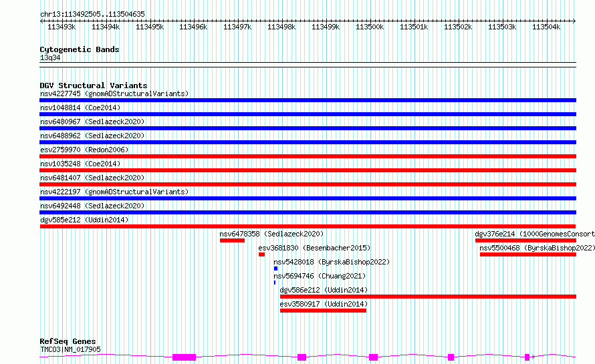
Task: Select nsv6481407 (Sedlazeck2020) label
Action: [92, 178]
